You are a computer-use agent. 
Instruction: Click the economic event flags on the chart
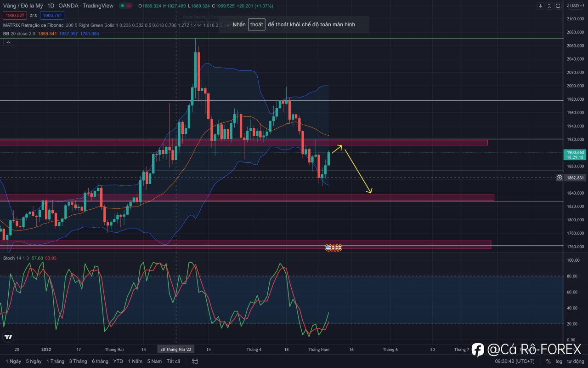(x=334, y=247)
